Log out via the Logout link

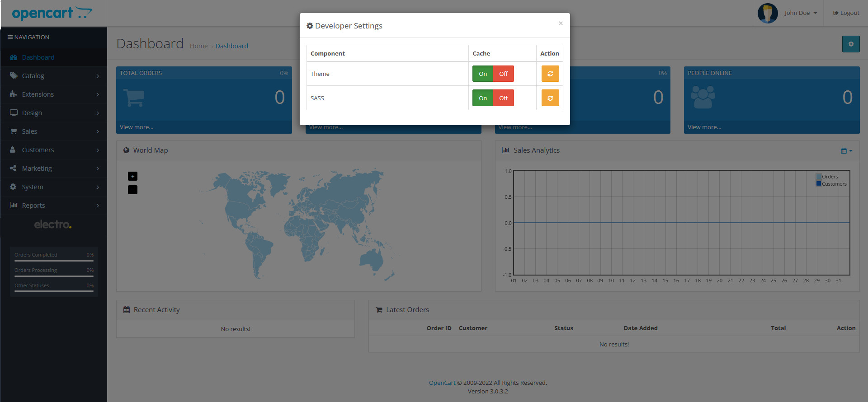846,13
